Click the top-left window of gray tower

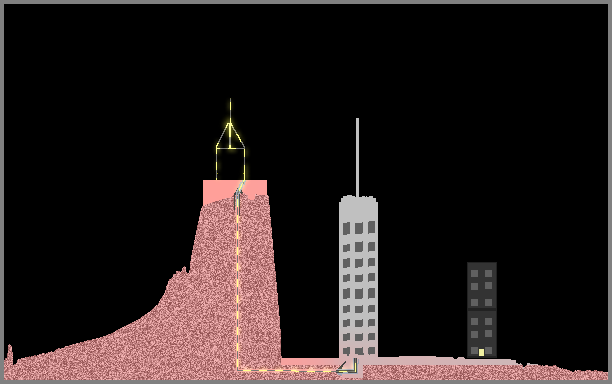pyautogui.click(x=346, y=228)
